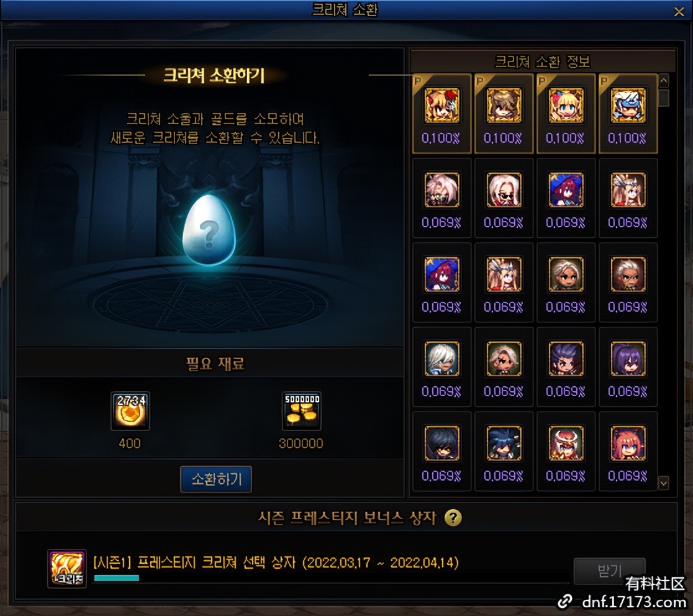Image resolution: width=693 pixels, height=616 pixels.
Task: Click scroll up arrow of creature list
Action: [663, 81]
